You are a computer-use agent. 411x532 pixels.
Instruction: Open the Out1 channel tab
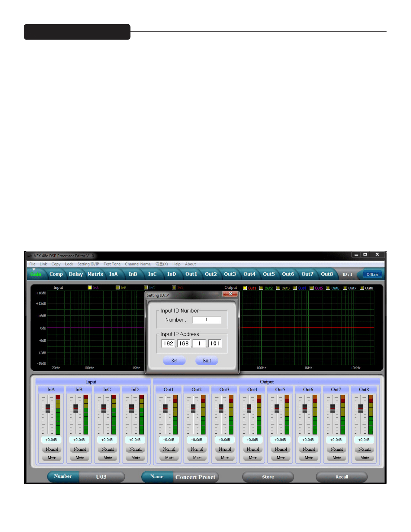[x=191, y=274]
